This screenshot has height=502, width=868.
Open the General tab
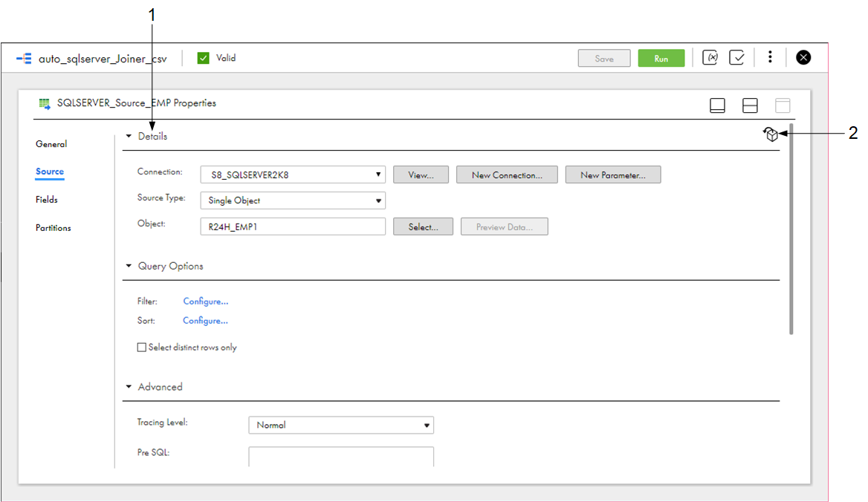51,144
